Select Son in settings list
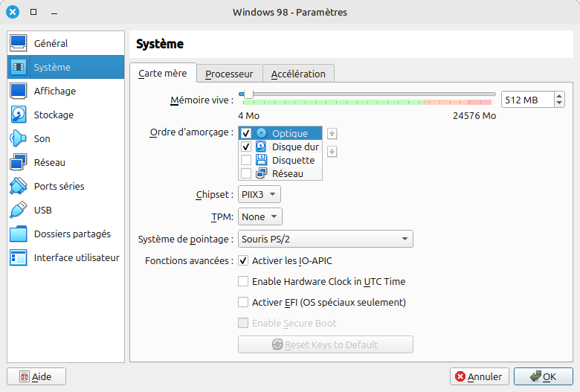Viewport: 580px width, 392px height. 66,138
